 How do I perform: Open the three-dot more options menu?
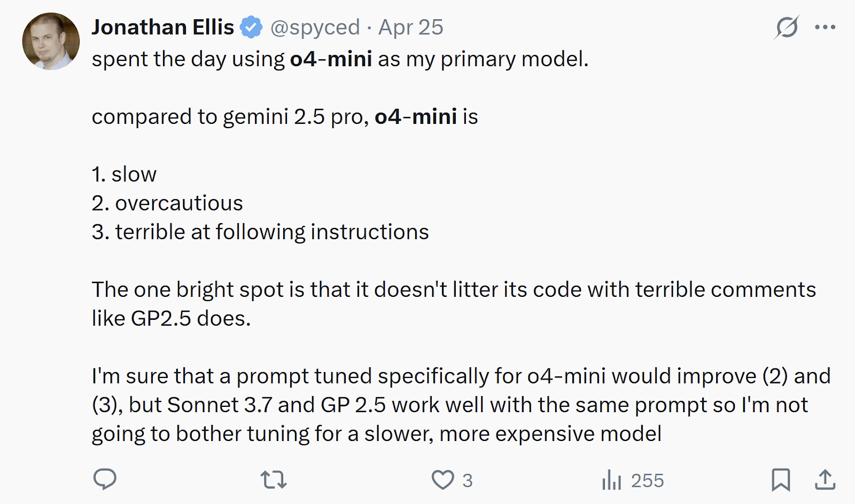825,27
